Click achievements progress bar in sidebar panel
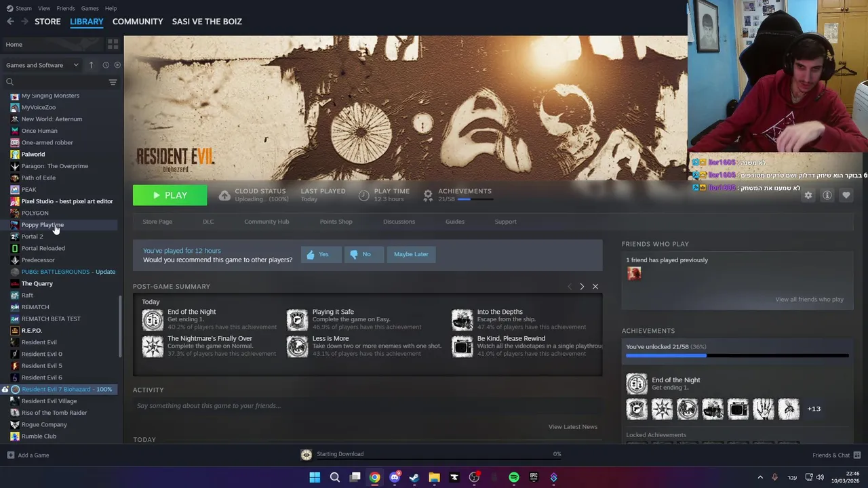 [x=737, y=355]
